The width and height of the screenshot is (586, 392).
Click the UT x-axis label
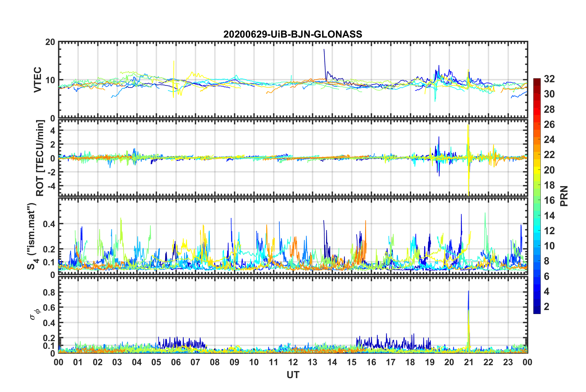[293, 375]
